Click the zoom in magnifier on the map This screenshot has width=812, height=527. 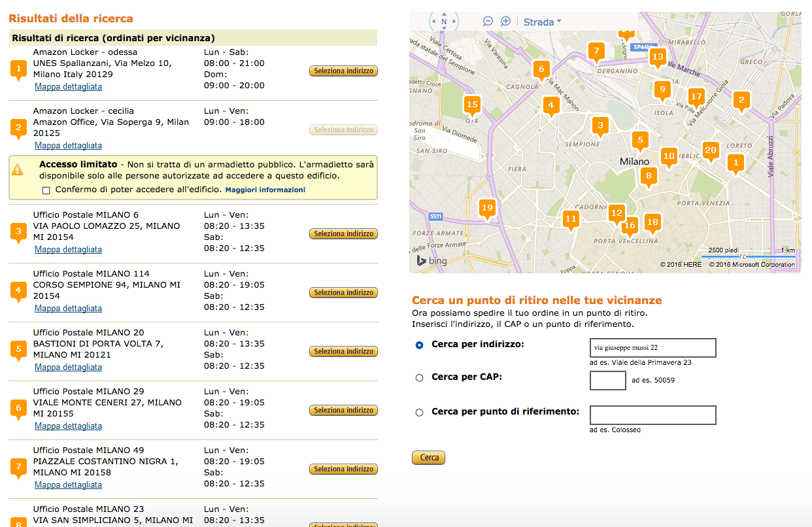505,21
